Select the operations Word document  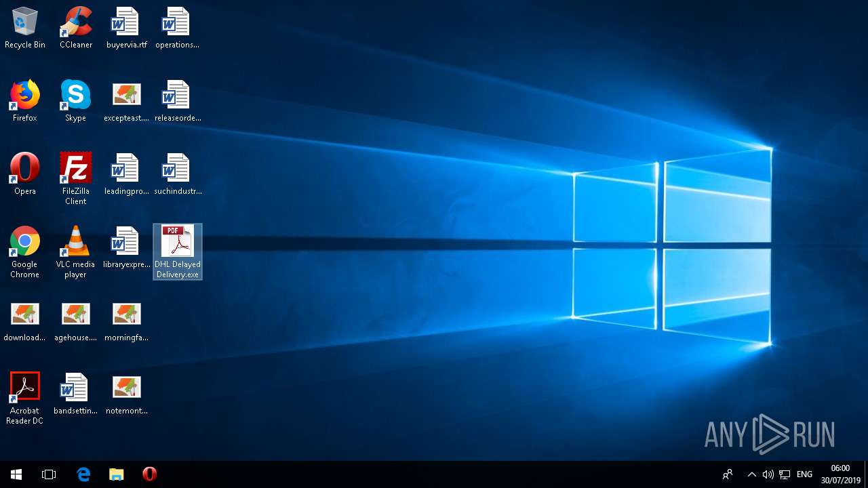[177, 28]
